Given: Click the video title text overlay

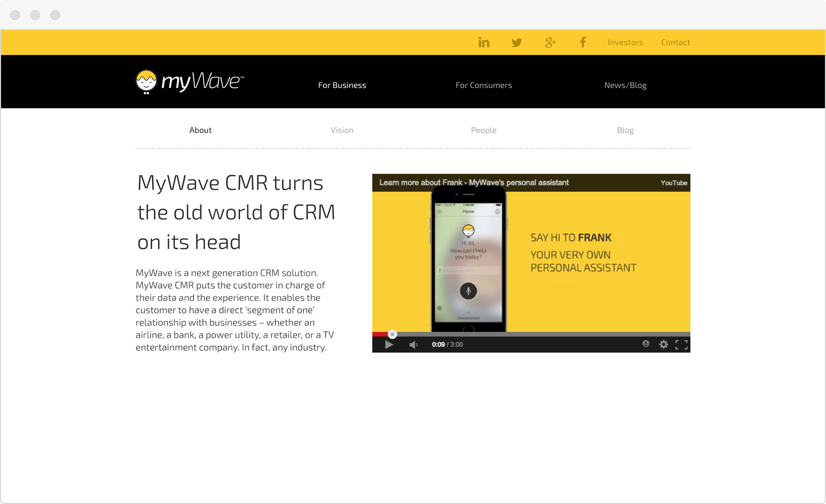Looking at the screenshot, I should [x=474, y=182].
